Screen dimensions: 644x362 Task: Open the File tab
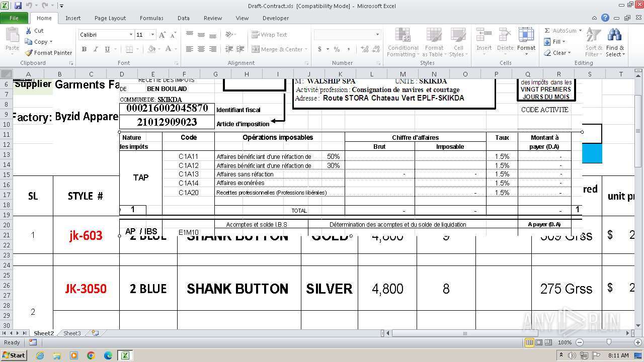pos(14,18)
